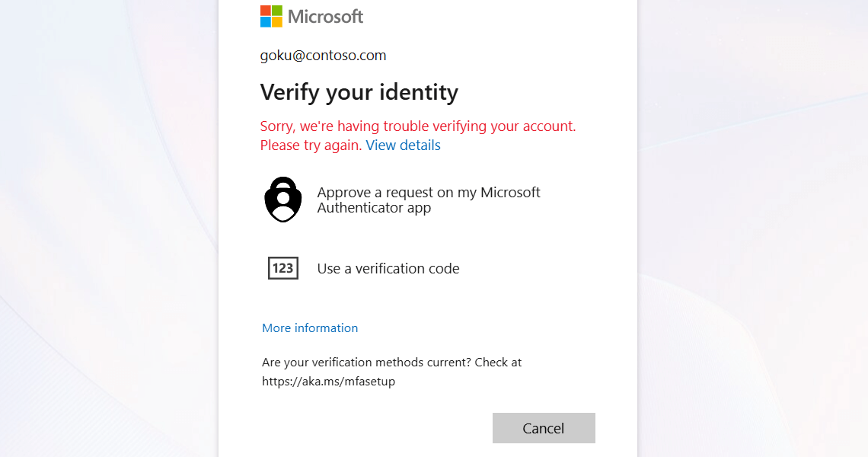Select the Microsoft Authenticator padlock icon

(282, 199)
